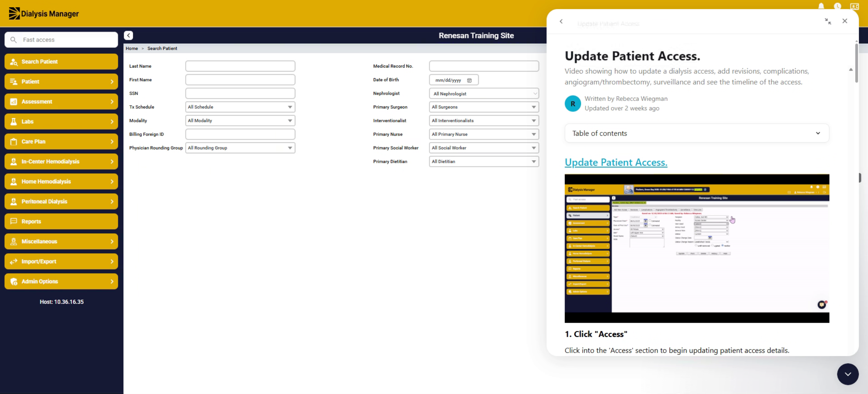Open the Primary Surgeon dropdown
The width and height of the screenshot is (868, 394).
point(484,107)
